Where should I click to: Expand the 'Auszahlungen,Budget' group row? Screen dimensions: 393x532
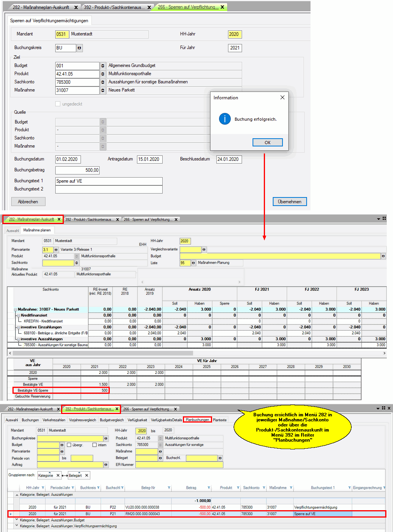(x=17, y=520)
